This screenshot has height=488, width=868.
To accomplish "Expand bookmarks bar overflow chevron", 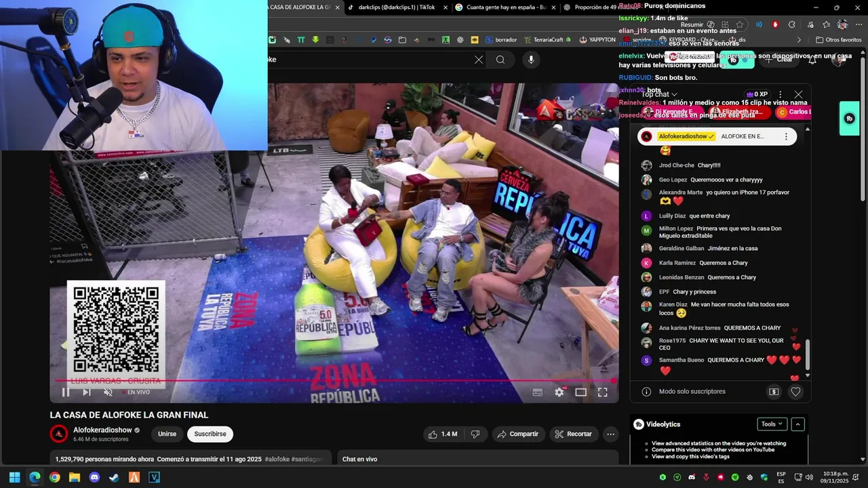I will (799, 40).
